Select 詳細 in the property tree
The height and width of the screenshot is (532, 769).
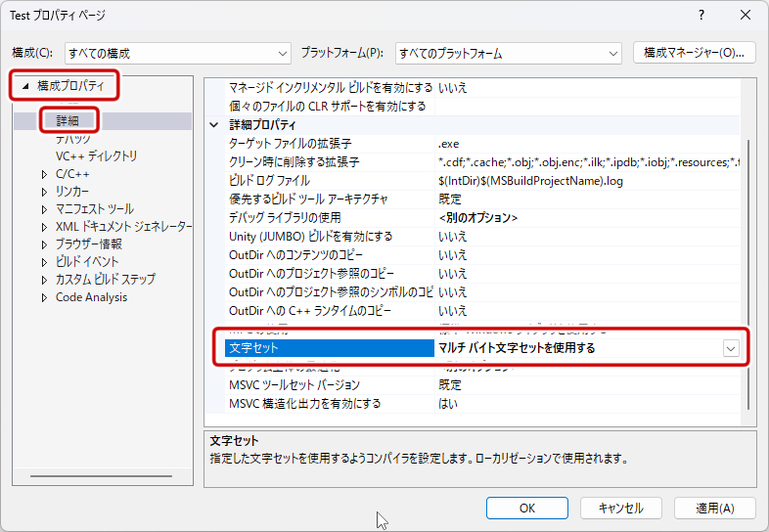pos(68,120)
